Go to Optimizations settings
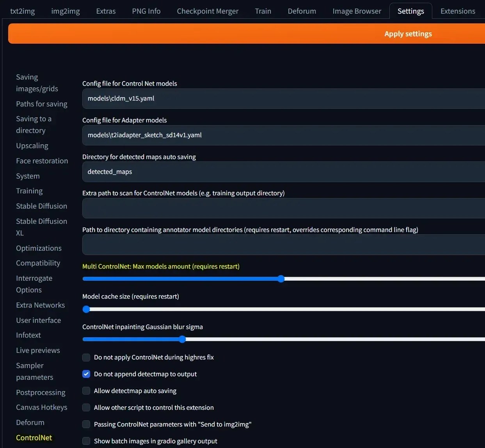The image size is (485, 448). pyautogui.click(x=39, y=248)
